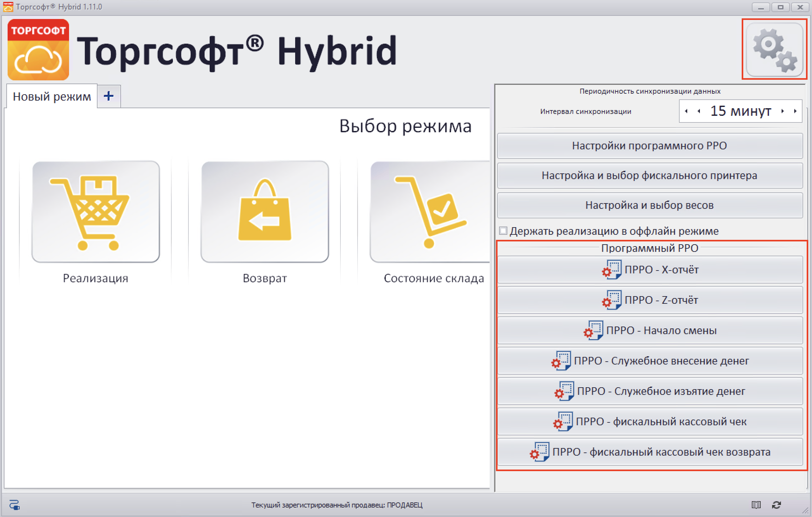The image size is (812, 517).
Task: Click the Интервал синхронизации label
Action: [585, 111]
